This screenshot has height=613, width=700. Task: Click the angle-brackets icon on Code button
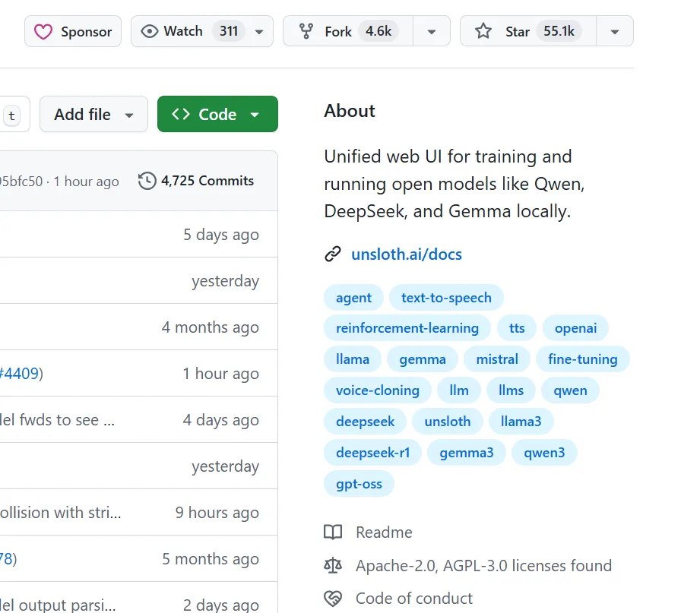[181, 114]
